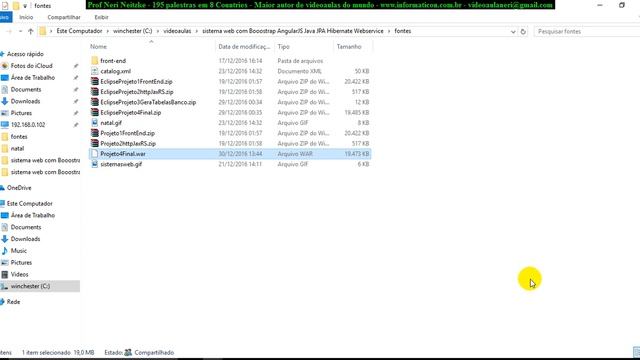Click EclipseProjeto3GeraTabelasBanco.zip archive icon
640x360 pixels.
(x=95, y=102)
